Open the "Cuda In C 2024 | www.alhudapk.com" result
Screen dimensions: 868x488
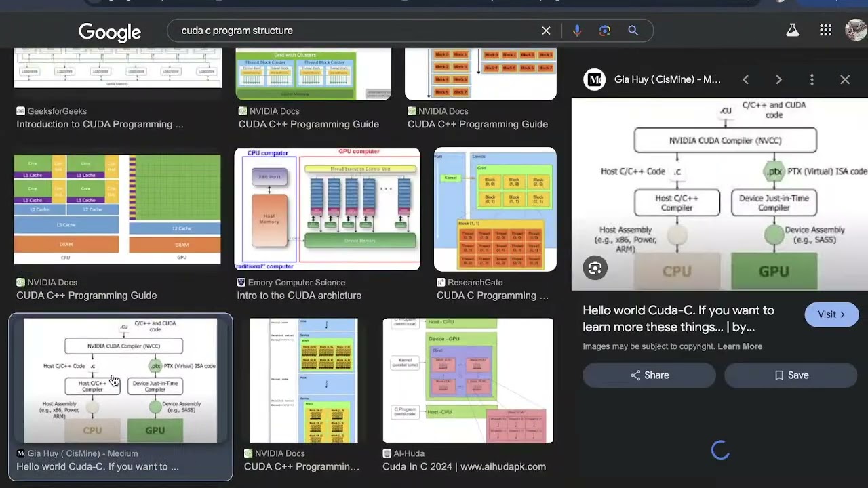point(464,467)
